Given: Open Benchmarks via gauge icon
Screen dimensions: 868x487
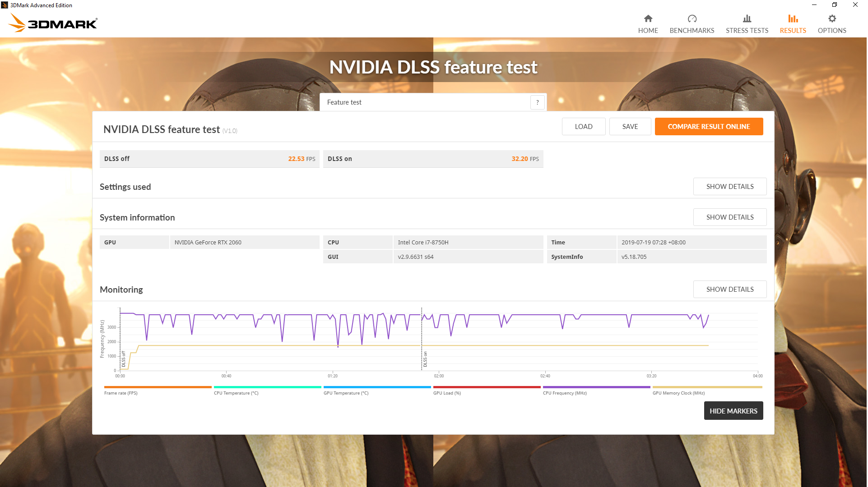Looking at the screenshot, I should click(693, 18).
